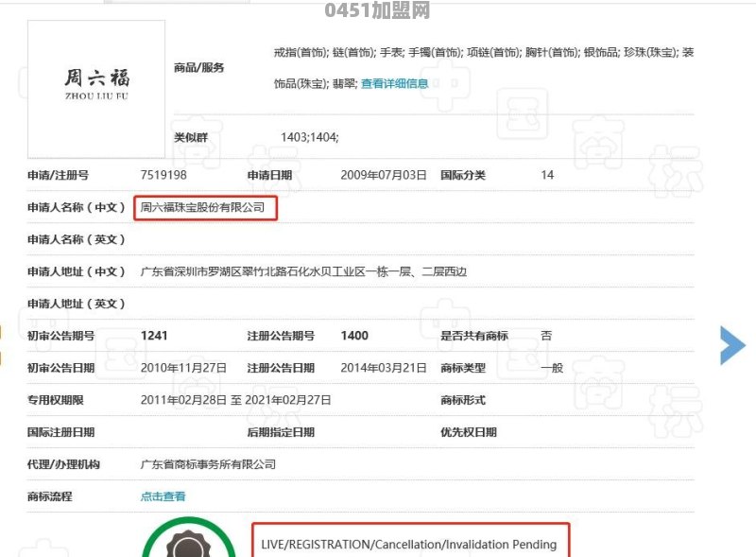Select registration number 7519198

click(x=163, y=175)
